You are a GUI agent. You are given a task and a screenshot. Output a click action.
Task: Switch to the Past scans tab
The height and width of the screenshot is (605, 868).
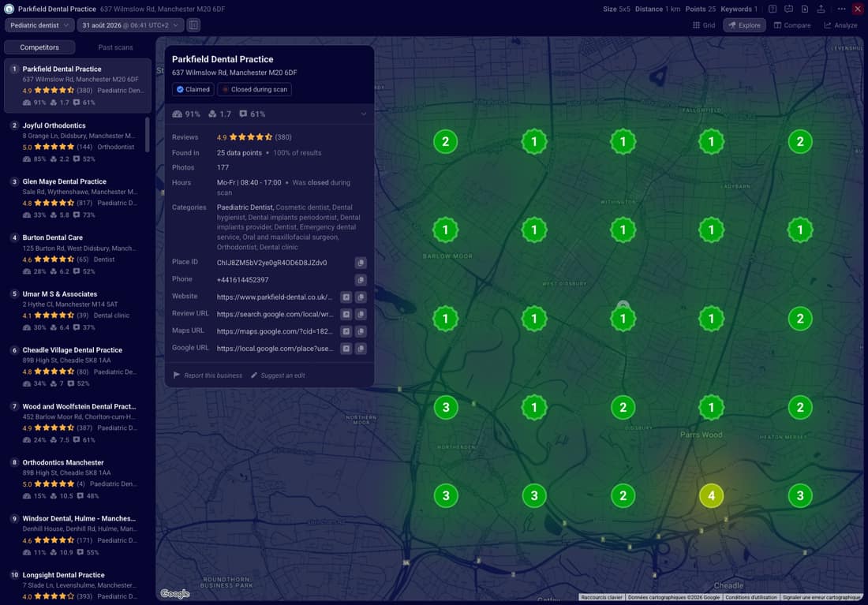pos(115,47)
